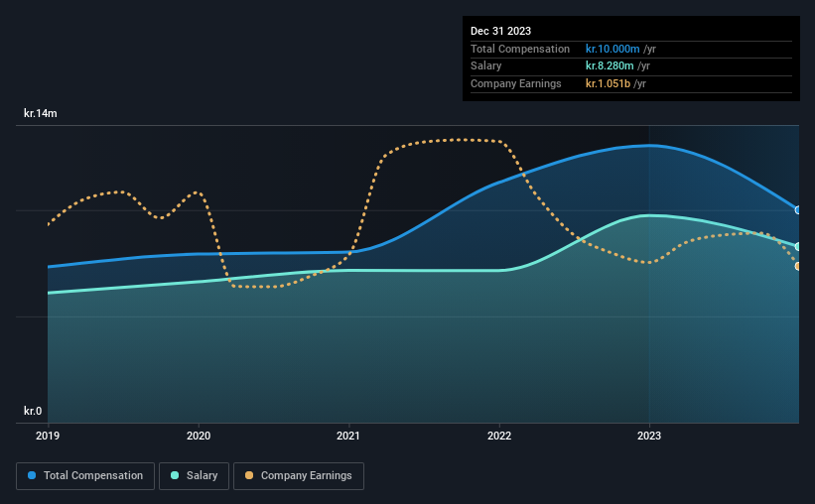Viewport: 815px width, 504px height.
Task: Toggle the Company Earnings legend button
Action: [299, 476]
